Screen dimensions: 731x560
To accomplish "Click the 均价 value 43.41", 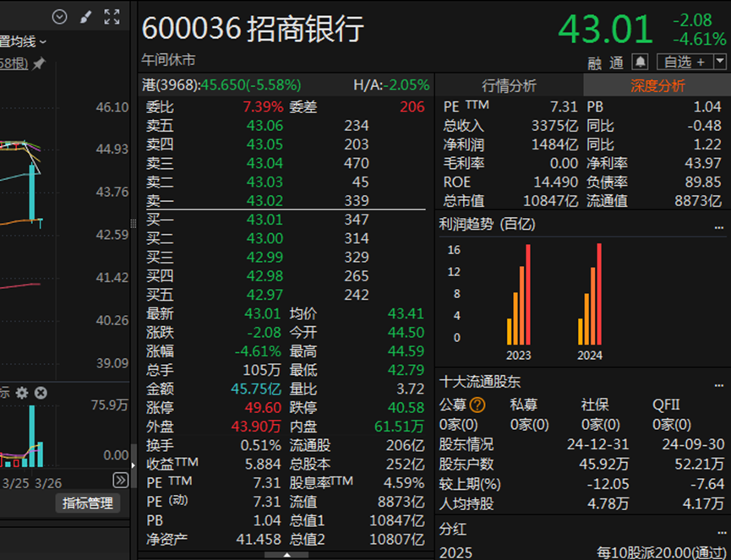I will point(406,313).
